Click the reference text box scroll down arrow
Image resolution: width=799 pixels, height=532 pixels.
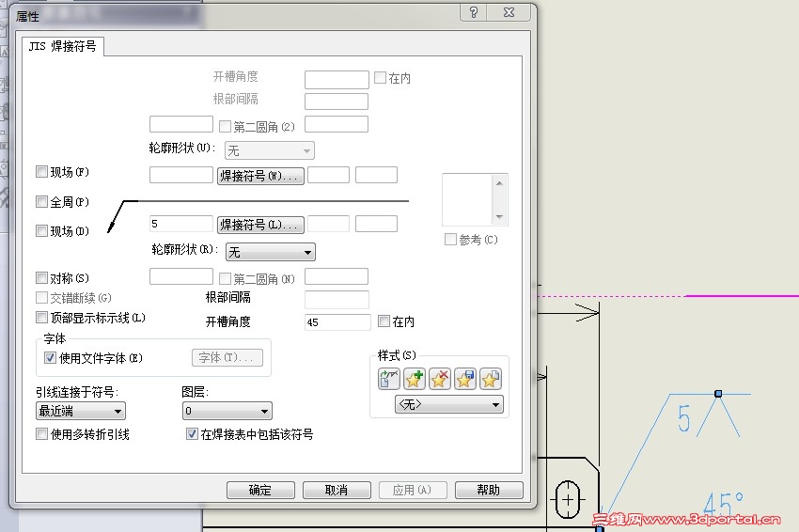[499, 216]
